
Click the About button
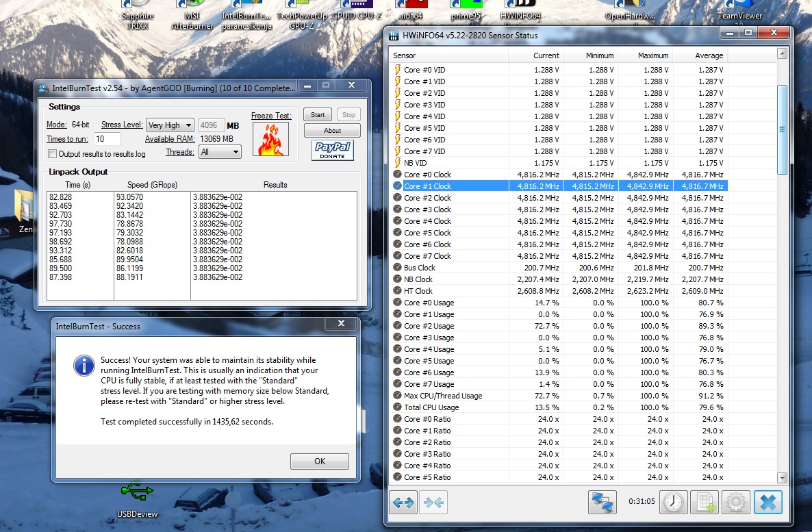(x=332, y=131)
